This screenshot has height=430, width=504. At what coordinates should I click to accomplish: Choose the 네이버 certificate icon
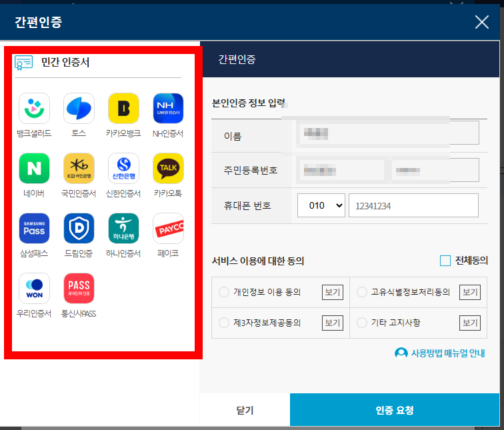[34, 168]
